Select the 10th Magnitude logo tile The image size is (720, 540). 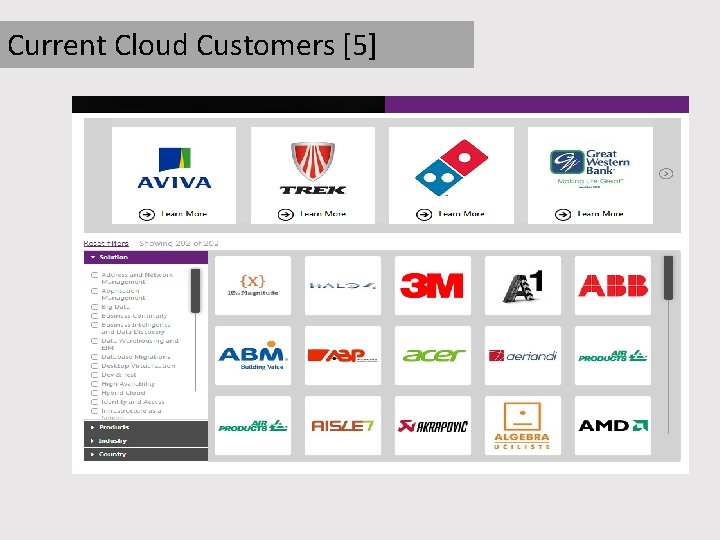[x=253, y=286]
